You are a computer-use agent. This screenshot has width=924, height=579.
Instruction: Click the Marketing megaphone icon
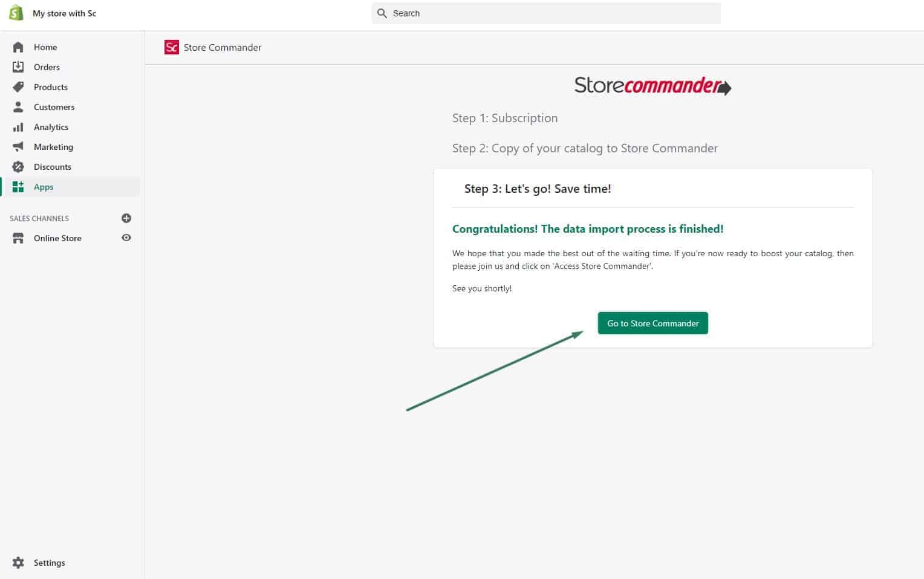[x=18, y=147]
